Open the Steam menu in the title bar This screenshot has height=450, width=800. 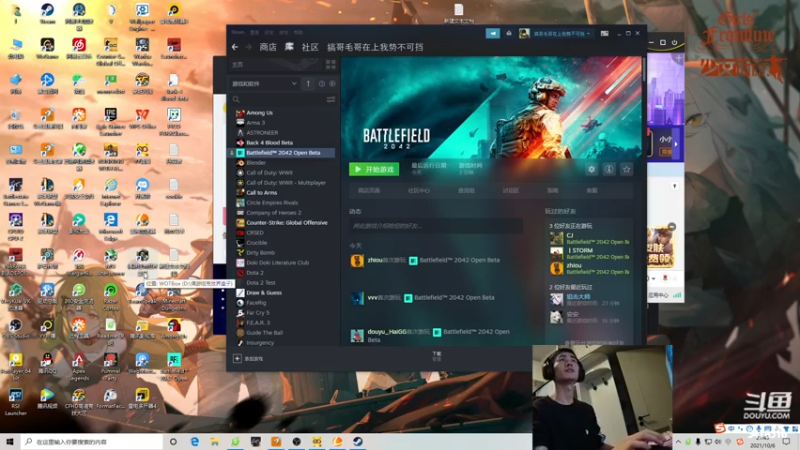click(x=238, y=32)
